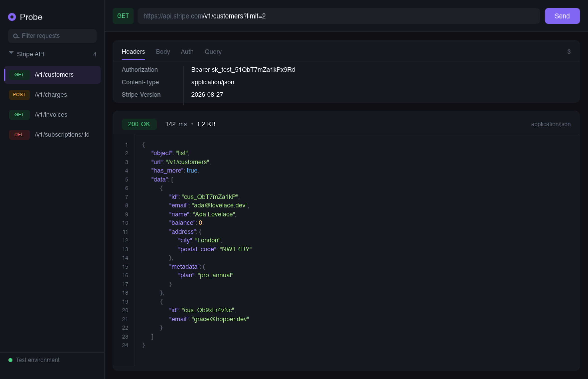Click the 200 OK status badge

(139, 124)
